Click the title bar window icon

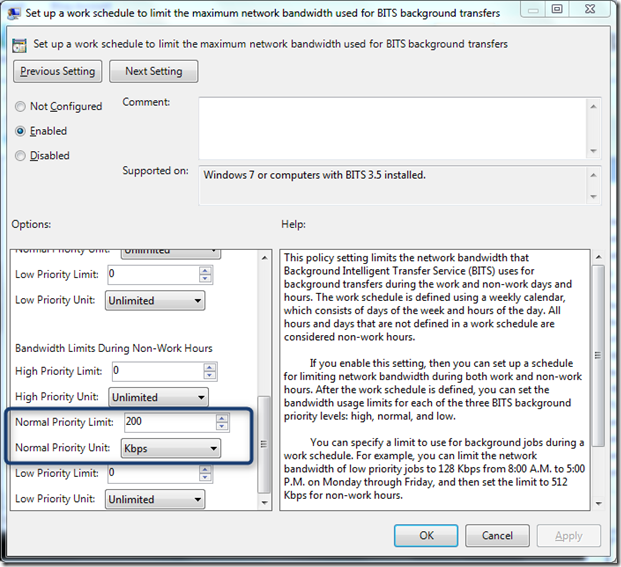tap(14, 13)
